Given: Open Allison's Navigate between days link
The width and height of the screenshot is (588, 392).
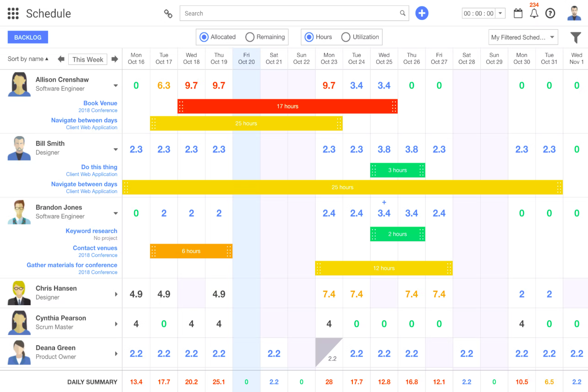Looking at the screenshot, I should click(x=84, y=120).
